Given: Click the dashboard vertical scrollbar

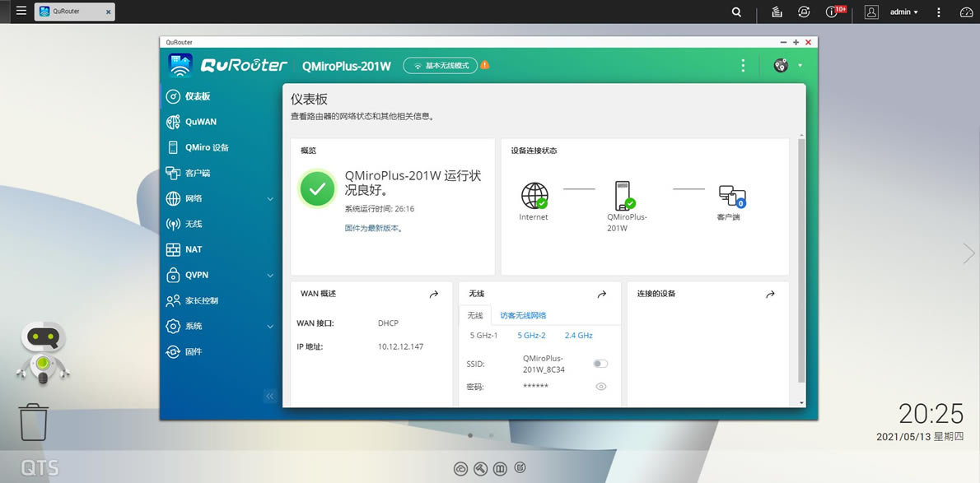Looking at the screenshot, I should click(802, 260).
